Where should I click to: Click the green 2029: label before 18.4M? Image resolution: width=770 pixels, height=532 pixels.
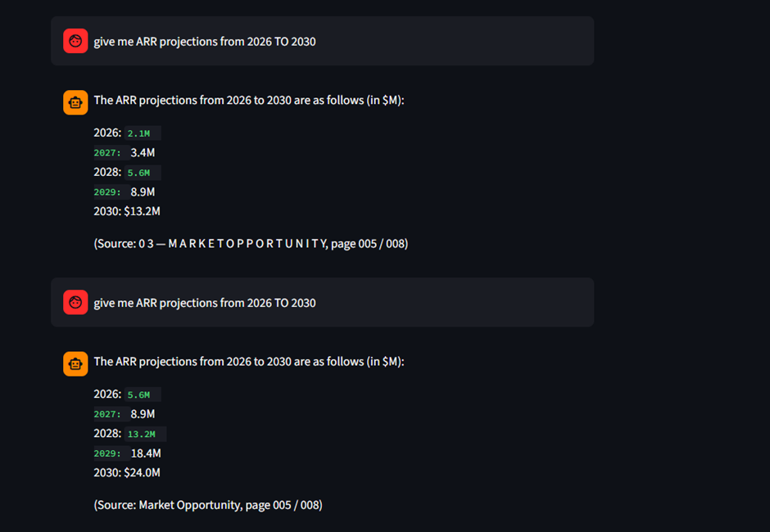coord(107,453)
